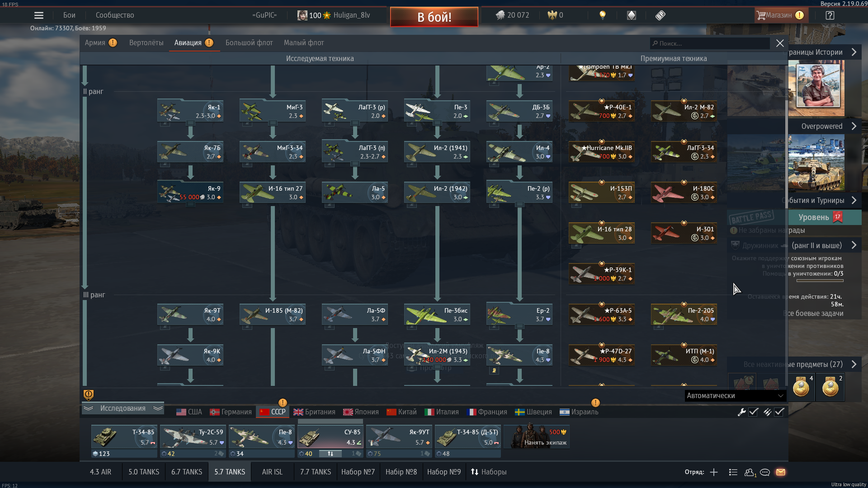Click the booster item with count 4
This screenshot has width=868, height=488.
[x=802, y=387]
